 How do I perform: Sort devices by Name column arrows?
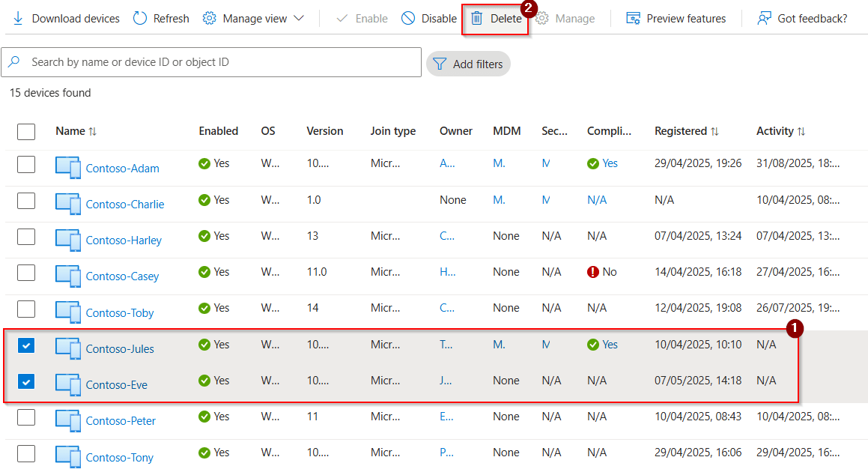(x=92, y=131)
